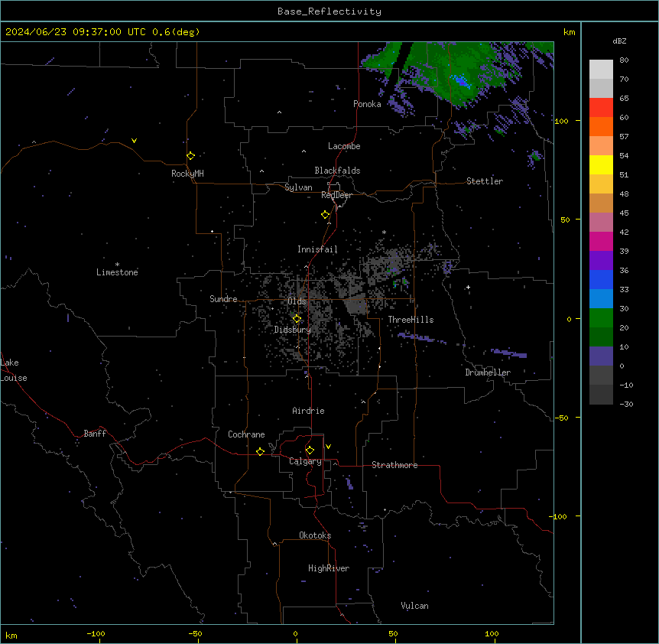Click the Sundre label
Viewport: 659px width, 644px height.
(223, 299)
